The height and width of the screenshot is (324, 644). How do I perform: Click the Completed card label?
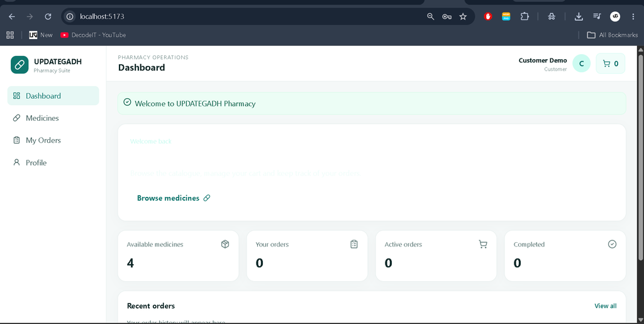pyautogui.click(x=529, y=244)
